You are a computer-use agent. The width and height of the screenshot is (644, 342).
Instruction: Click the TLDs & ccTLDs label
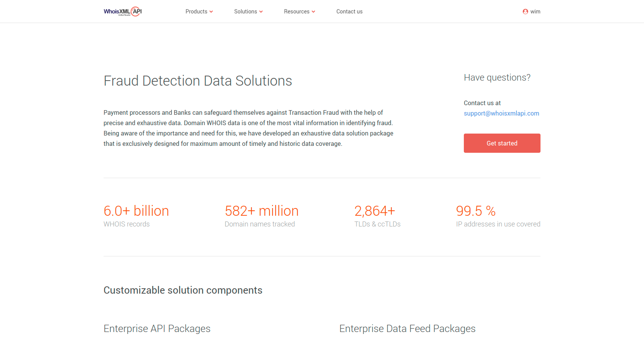click(378, 224)
